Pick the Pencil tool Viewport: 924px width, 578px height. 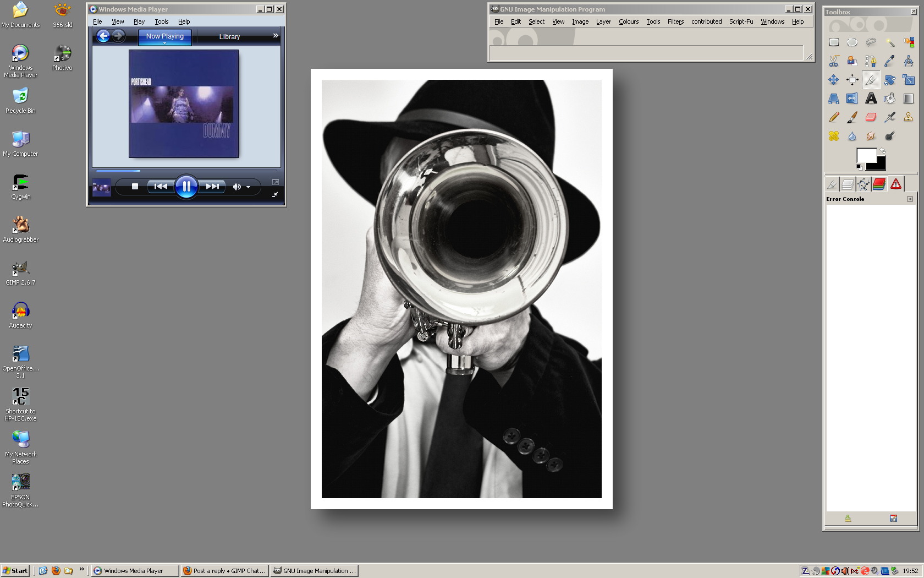[x=834, y=117]
